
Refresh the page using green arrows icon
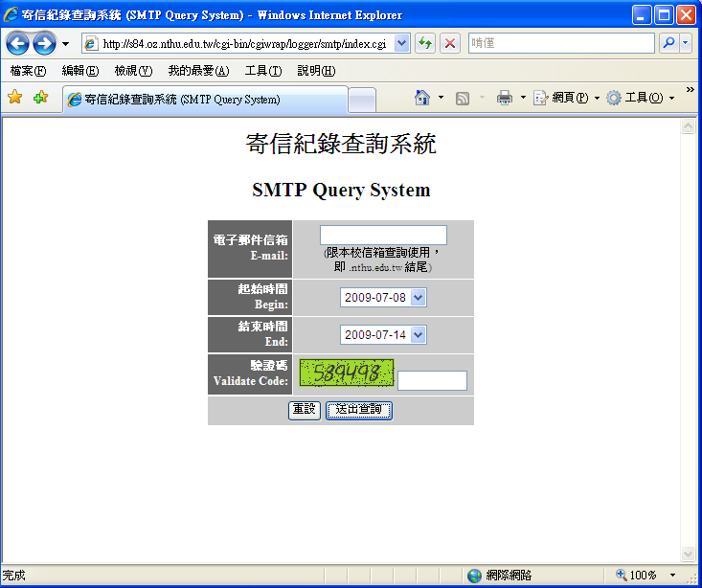(425, 44)
